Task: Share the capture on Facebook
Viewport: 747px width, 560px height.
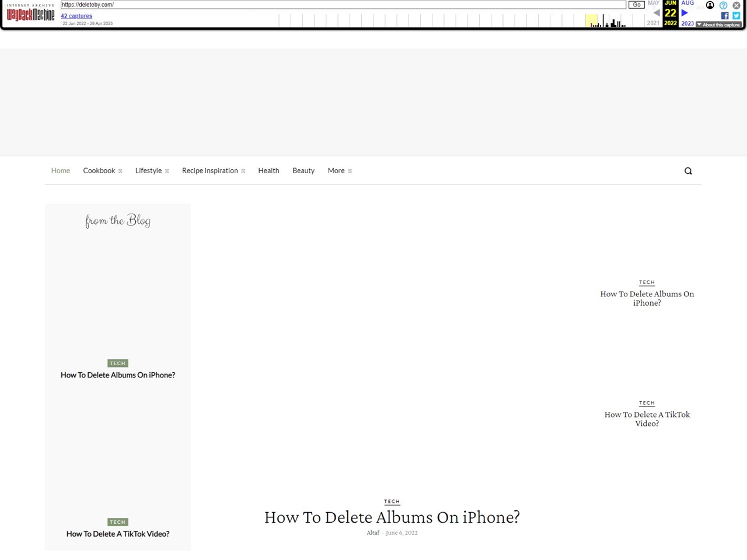Action: tap(725, 16)
